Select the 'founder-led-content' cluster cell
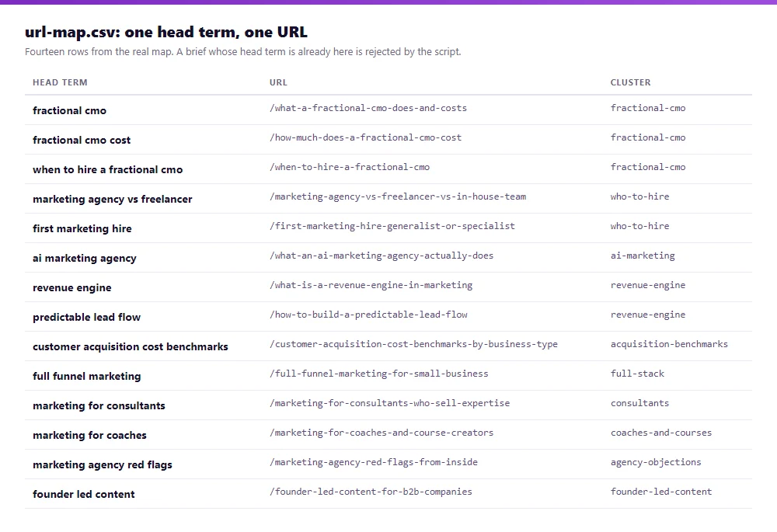The image size is (777, 532). pyautogui.click(x=661, y=492)
